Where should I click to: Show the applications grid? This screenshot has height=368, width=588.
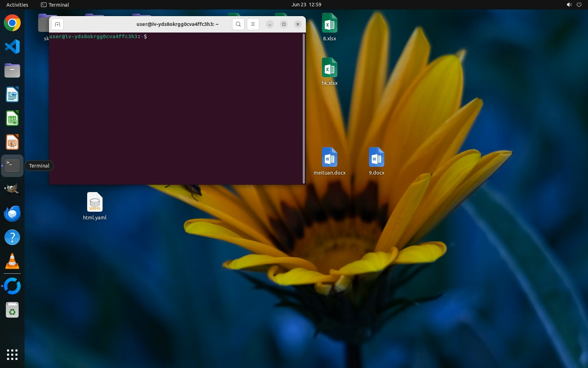pos(12,354)
